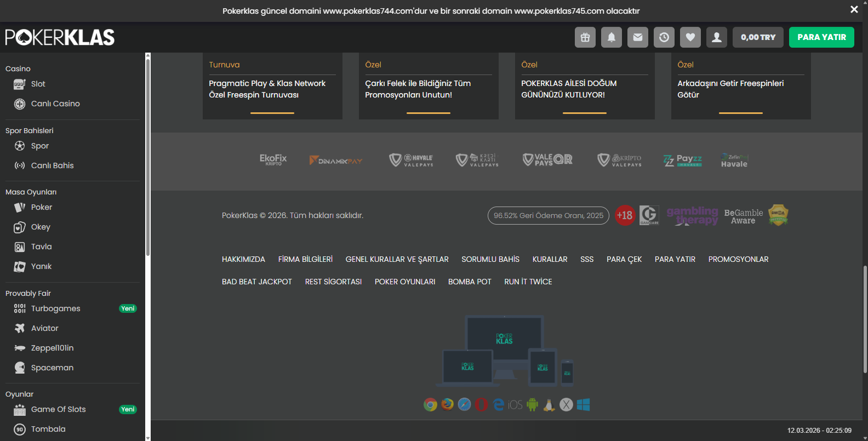Open the BAD BEAT JACKPOT footer link
Image resolution: width=868 pixels, height=441 pixels.
[257, 282]
